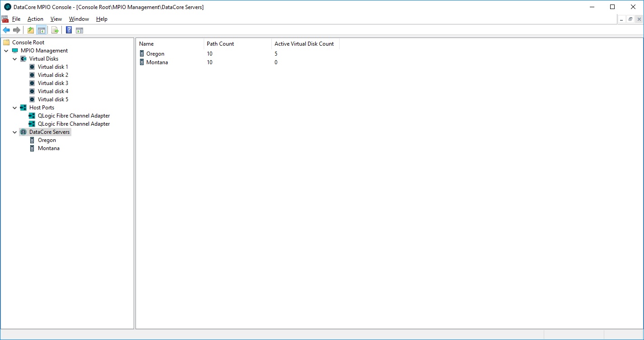Select the first QLogic Fibre Channel Adapter
The width and height of the screenshot is (644, 340).
(x=74, y=116)
